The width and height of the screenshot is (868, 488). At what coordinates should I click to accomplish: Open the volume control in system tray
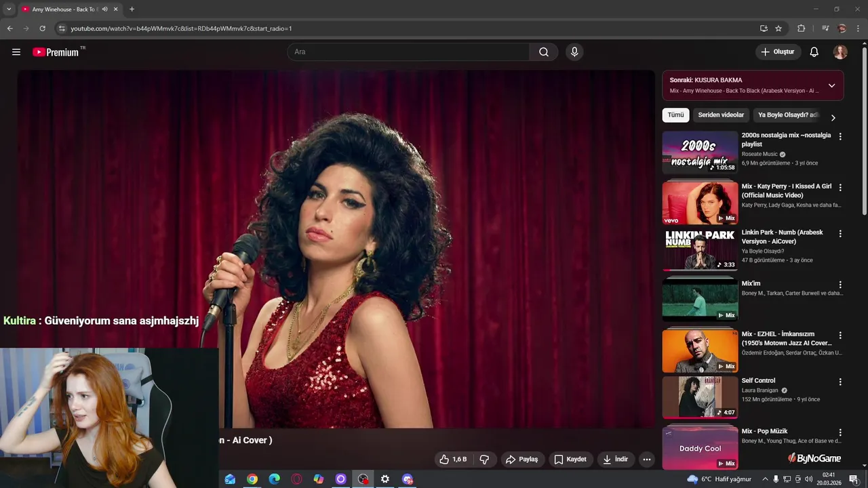pyautogui.click(x=808, y=479)
